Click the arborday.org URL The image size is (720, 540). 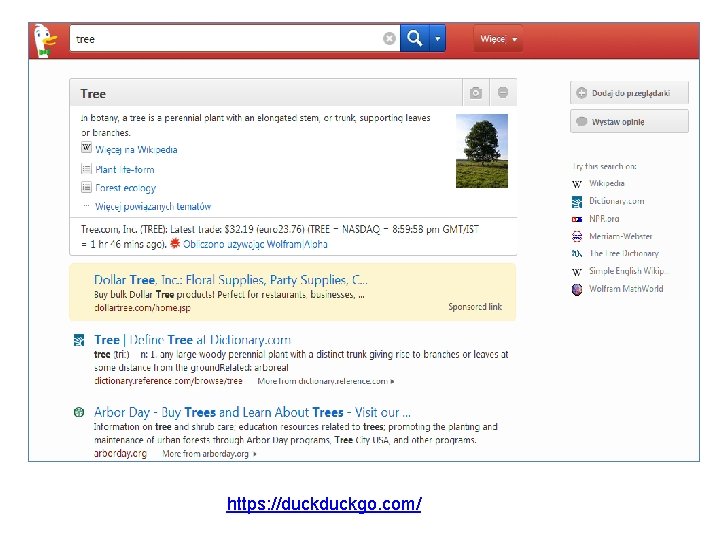click(120, 453)
